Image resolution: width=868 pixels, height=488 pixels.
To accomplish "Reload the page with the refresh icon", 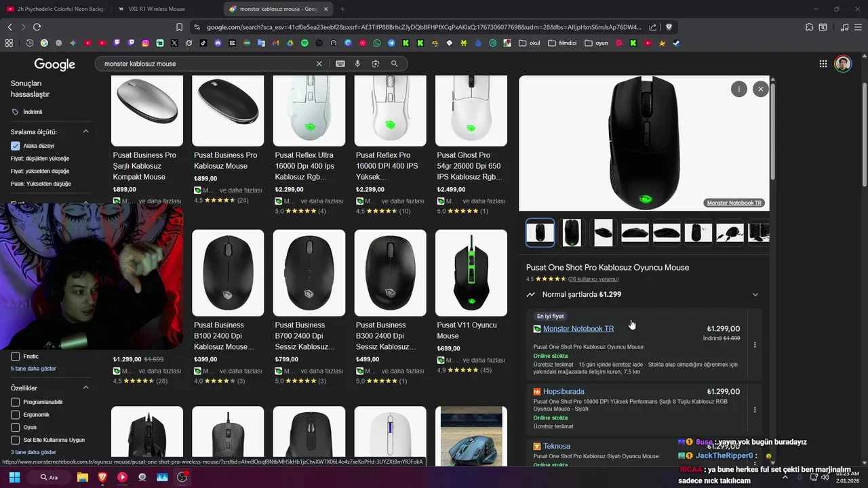I will point(37,27).
